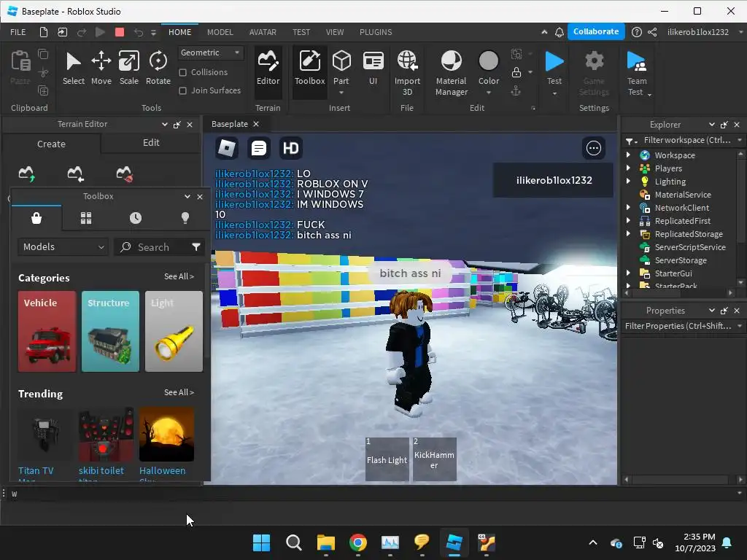Open Toolbox Creations lightbulb tab
Screen dimensions: 747x560
coord(185,218)
